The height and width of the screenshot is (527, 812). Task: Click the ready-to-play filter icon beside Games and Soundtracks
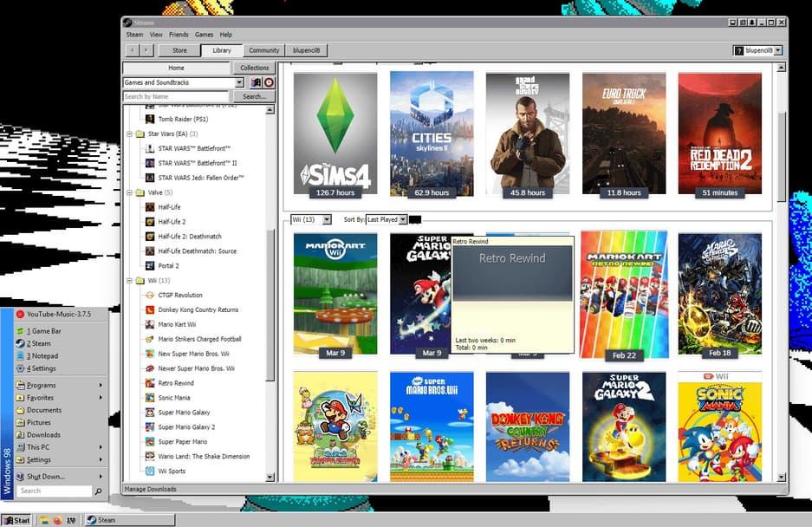256,82
